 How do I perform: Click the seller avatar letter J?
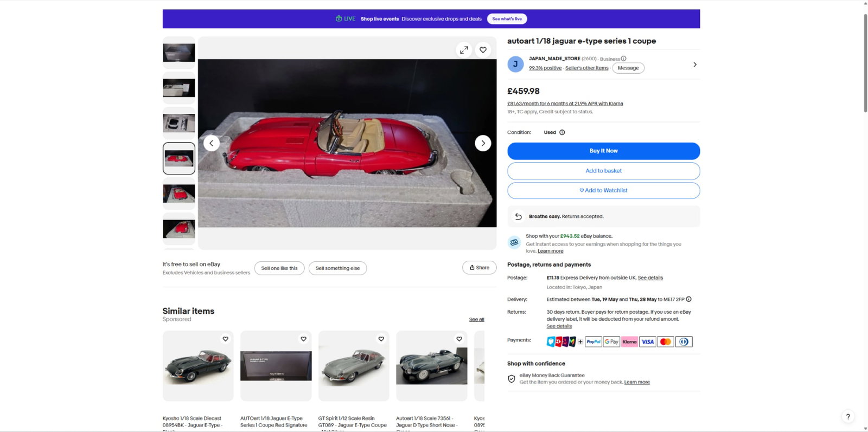(x=515, y=64)
